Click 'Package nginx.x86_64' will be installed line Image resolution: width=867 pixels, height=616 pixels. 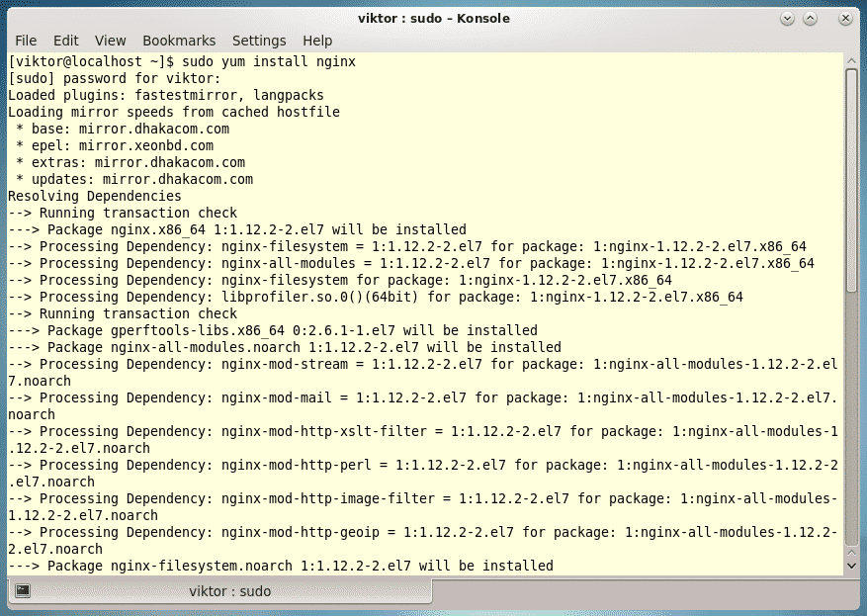click(x=237, y=229)
